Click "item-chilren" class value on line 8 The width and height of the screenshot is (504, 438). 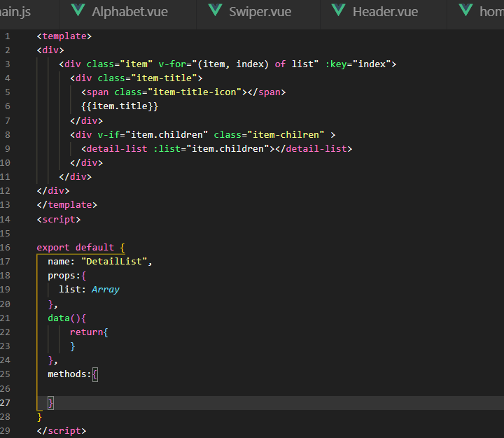(x=286, y=134)
